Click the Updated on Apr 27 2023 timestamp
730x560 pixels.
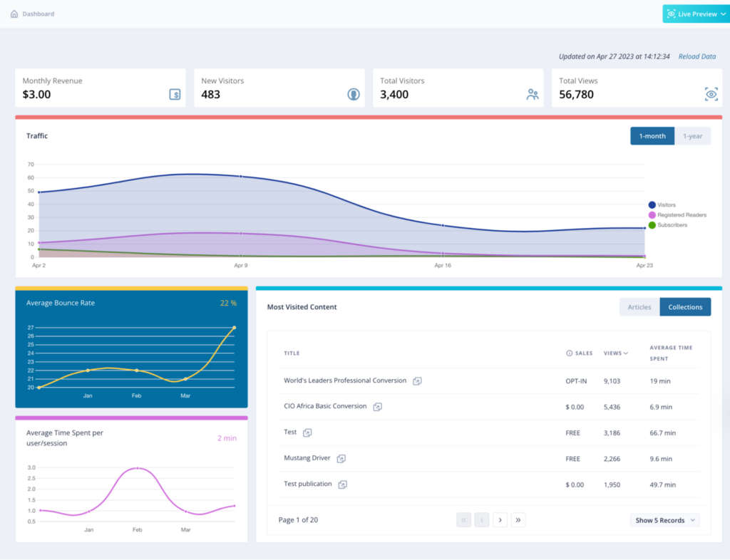pos(614,56)
